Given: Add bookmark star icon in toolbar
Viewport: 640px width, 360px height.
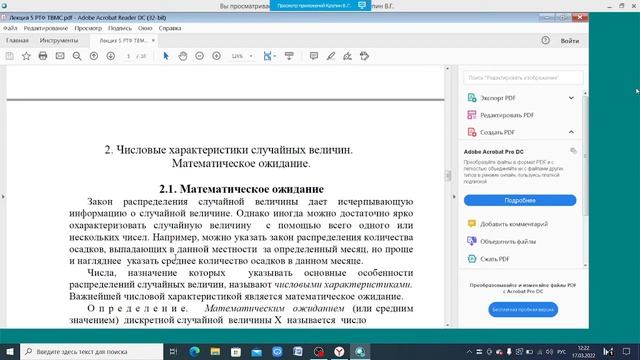Looking at the screenshot, I should click(26, 56).
